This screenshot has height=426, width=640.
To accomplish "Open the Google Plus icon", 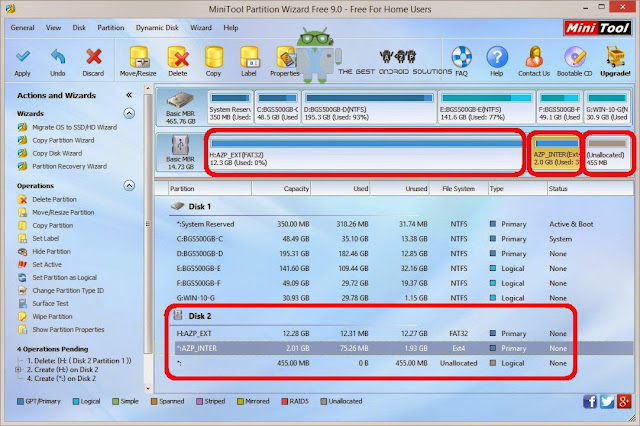I will [x=624, y=402].
